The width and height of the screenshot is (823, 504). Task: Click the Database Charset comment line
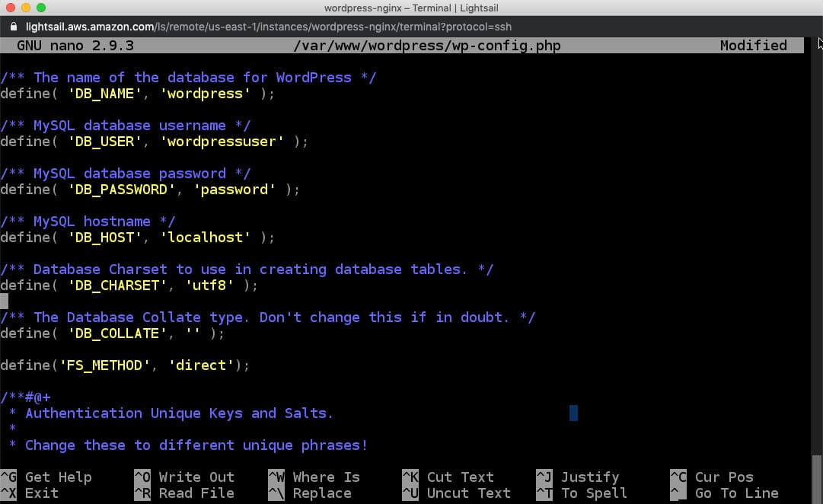pos(247,270)
